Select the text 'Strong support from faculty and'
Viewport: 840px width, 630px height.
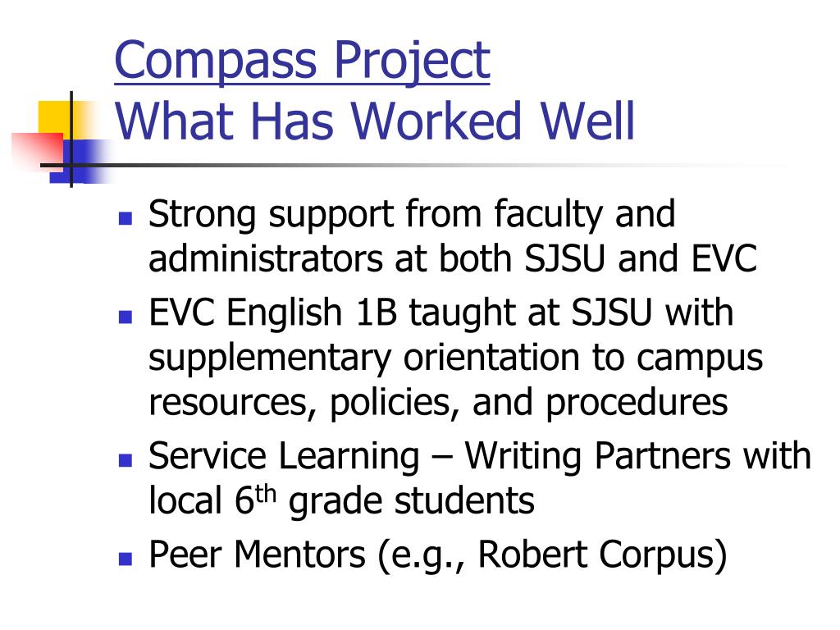[412, 216]
